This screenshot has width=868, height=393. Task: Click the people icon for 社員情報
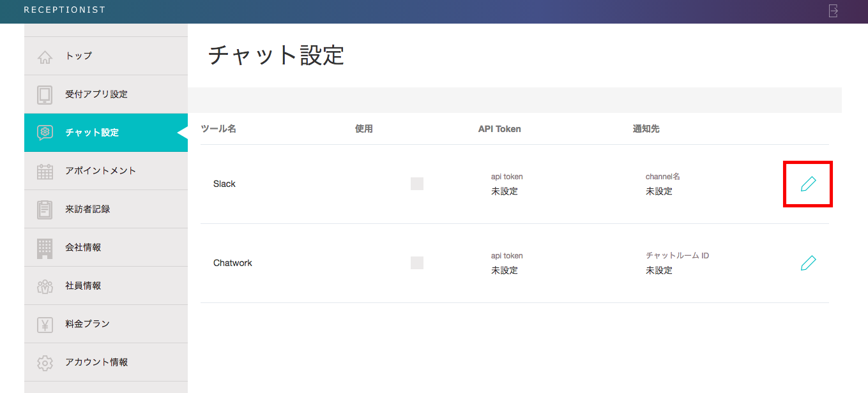pyautogui.click(x=45, y=286)
